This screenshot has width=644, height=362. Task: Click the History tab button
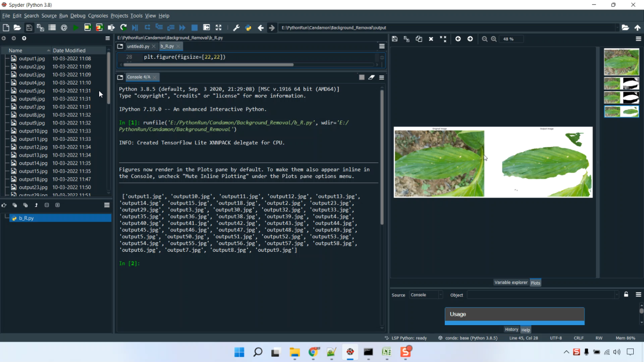pyautogui.click(x=511, y=329)
